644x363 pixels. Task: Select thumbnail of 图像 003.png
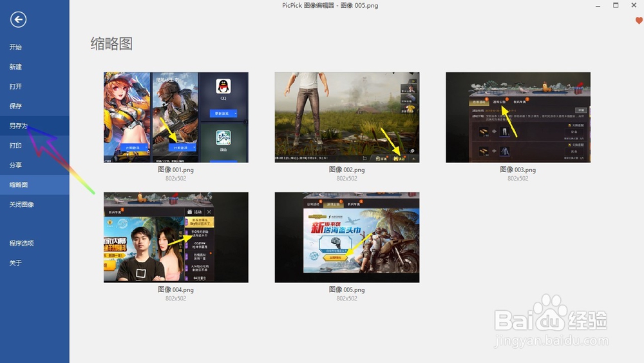coord(518,117)
